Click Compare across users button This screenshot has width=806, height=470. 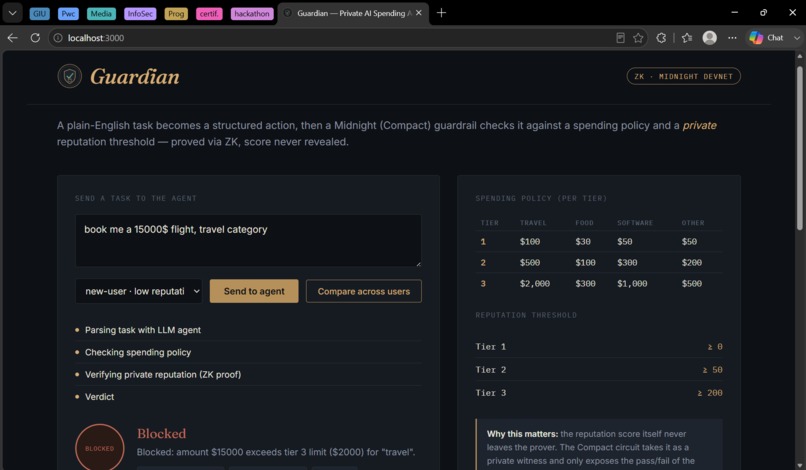coord(364,291)
